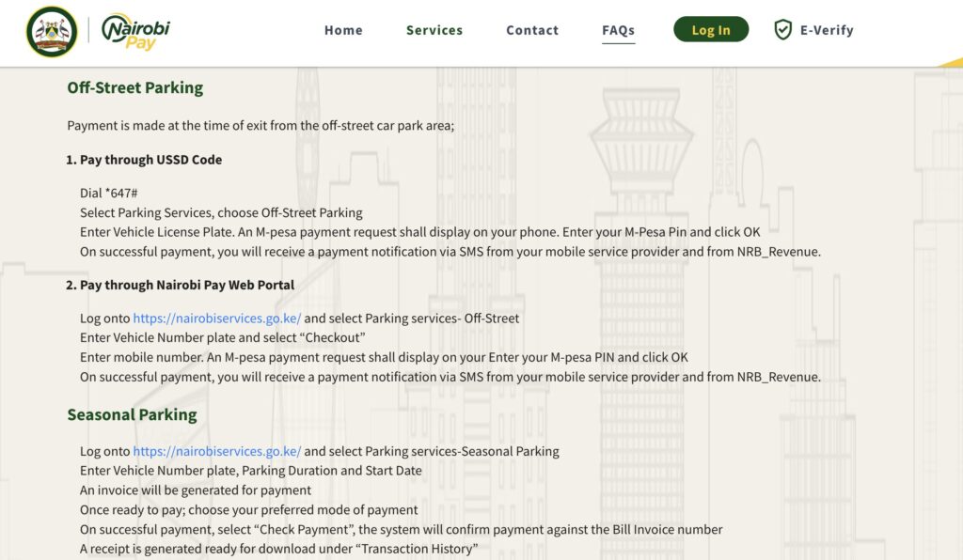Click the Check Payment instruction line
The image size is (963, 560).
click(401, 529)
